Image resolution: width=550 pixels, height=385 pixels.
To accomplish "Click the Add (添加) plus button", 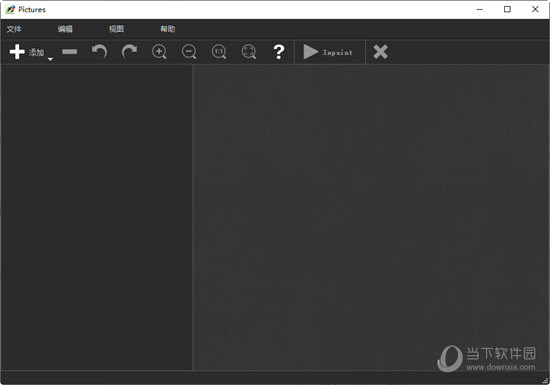I will coord(26,52).
